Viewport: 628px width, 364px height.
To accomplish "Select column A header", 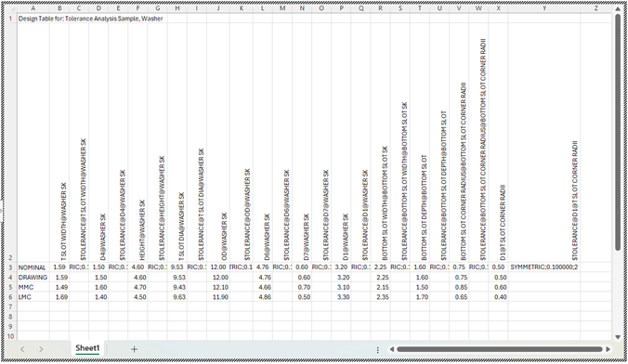I will (33, 8).
